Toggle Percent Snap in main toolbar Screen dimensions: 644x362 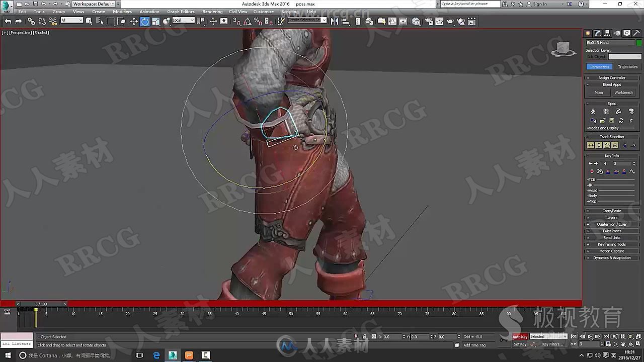(258, 21)
